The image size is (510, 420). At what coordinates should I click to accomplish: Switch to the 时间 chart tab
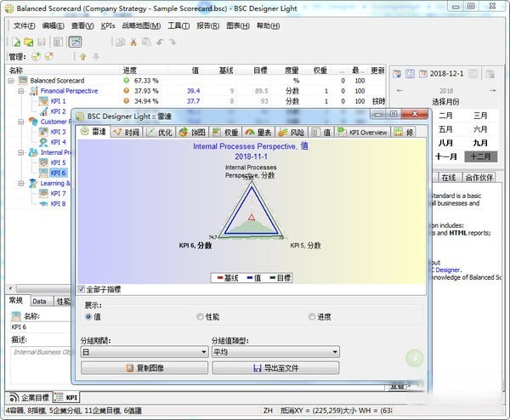click(x=127, y=132)
